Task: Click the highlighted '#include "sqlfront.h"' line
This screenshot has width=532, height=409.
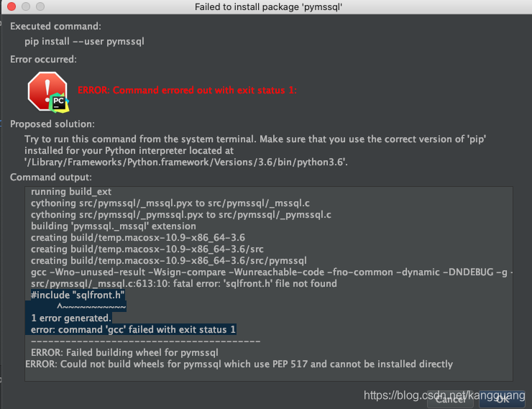Action: 78,295
